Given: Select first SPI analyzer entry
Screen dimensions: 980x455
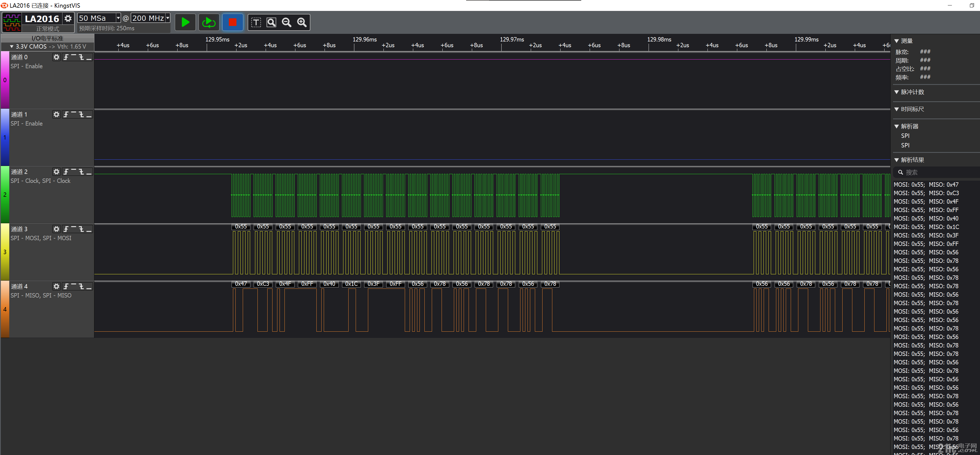Looking at the screenshot, I should [x=906, y=136].
